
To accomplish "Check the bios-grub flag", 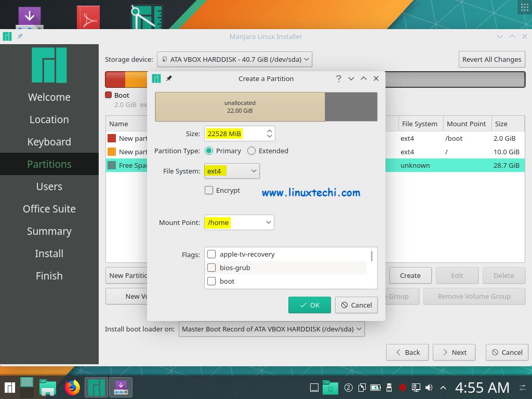I will (x=211, y=268).
